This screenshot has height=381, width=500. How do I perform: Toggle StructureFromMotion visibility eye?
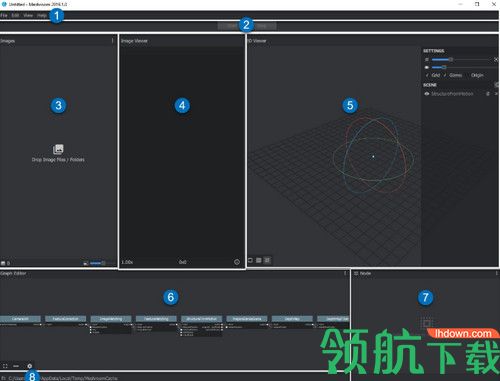427,94
